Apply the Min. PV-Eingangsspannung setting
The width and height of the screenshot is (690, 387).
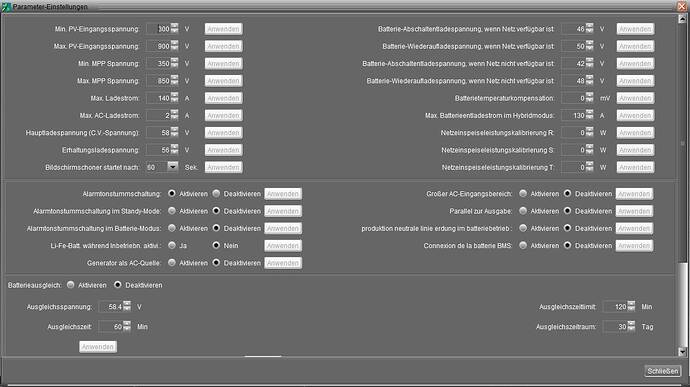(224, 29)
